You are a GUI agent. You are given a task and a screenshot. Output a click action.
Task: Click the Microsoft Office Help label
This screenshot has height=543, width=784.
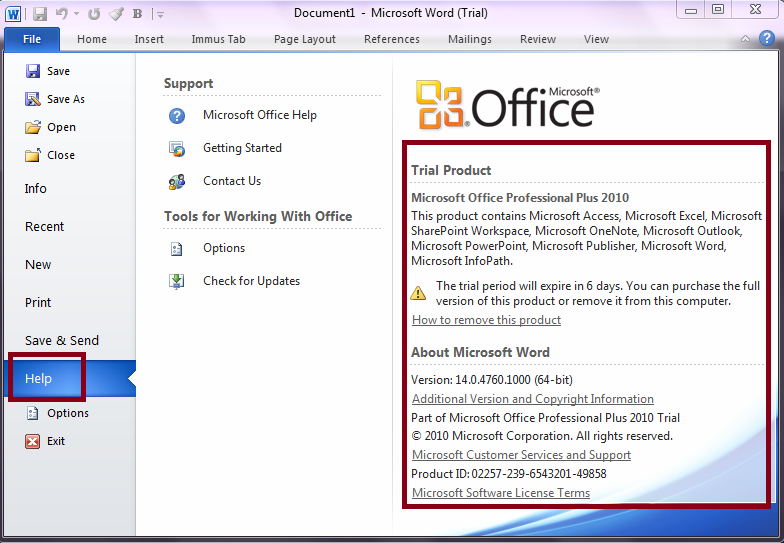[x=260, y=115]
